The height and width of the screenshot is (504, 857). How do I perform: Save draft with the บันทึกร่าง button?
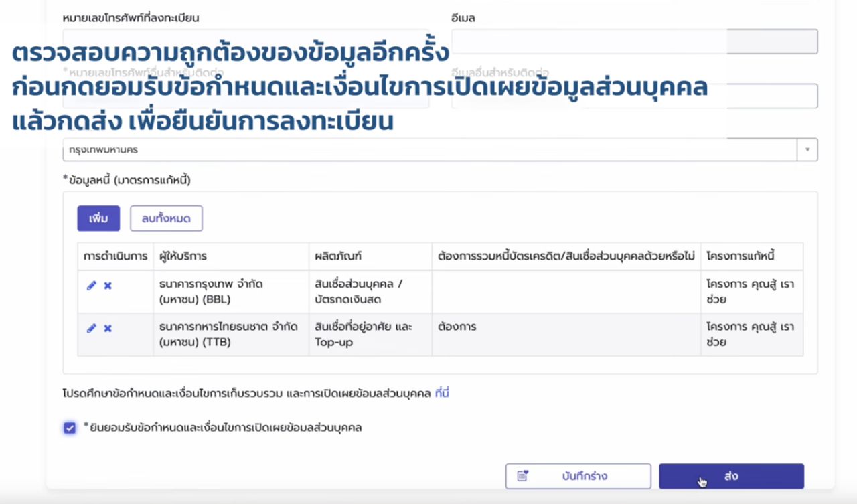click(578, 476)
